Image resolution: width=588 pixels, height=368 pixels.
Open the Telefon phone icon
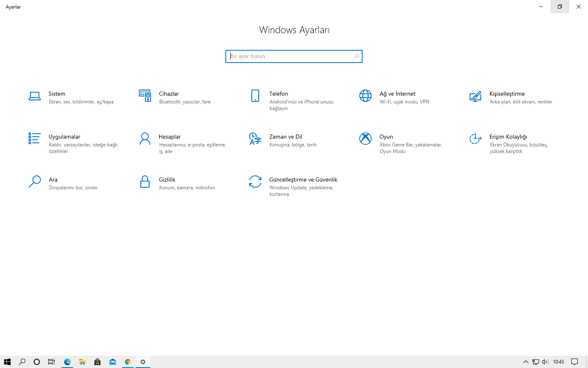[255, 96]
